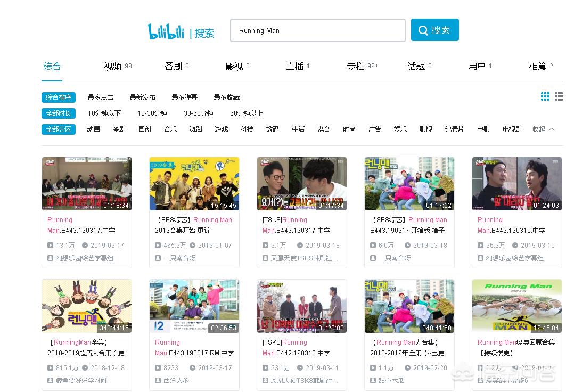Click the bilibili logo

point(166,31)
